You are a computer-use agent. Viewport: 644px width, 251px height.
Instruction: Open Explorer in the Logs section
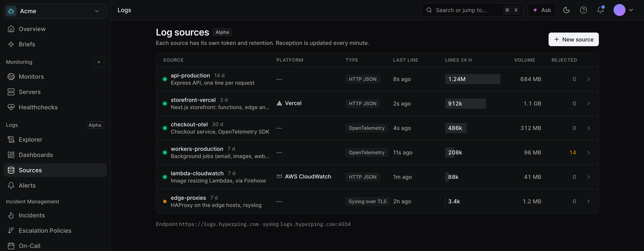tap(55, 140)
